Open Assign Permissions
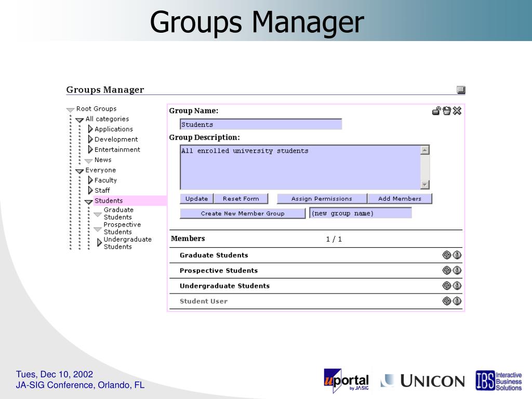Image resolution: width=532 pixels, height=399 pixels. pos(322,199)
